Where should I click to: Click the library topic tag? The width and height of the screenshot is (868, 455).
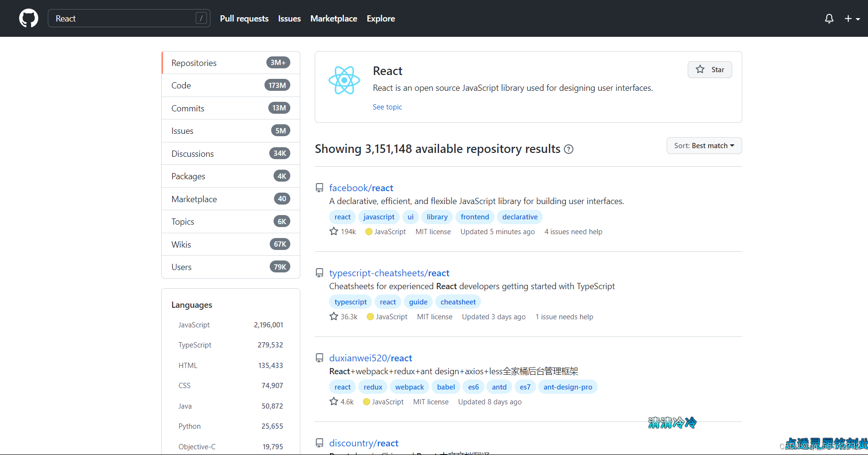pyautogui.click(x=437, y=217)
